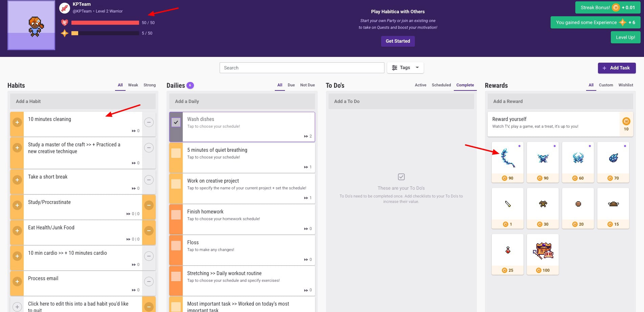This screenshot has width=644, height=312.
Task: Click plus on 10 minutes cleaning habit
Action: click(x=17, y=122)
